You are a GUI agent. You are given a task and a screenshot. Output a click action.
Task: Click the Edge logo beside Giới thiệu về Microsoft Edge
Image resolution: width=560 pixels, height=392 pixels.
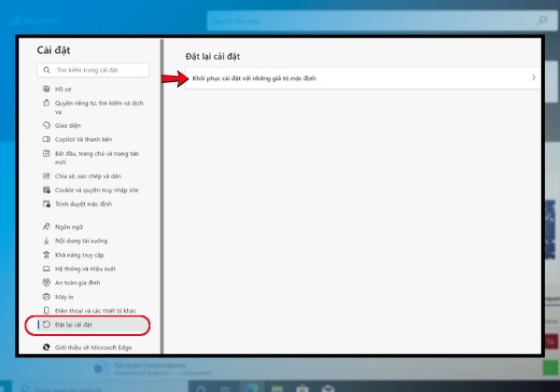[x=46, y=347]
